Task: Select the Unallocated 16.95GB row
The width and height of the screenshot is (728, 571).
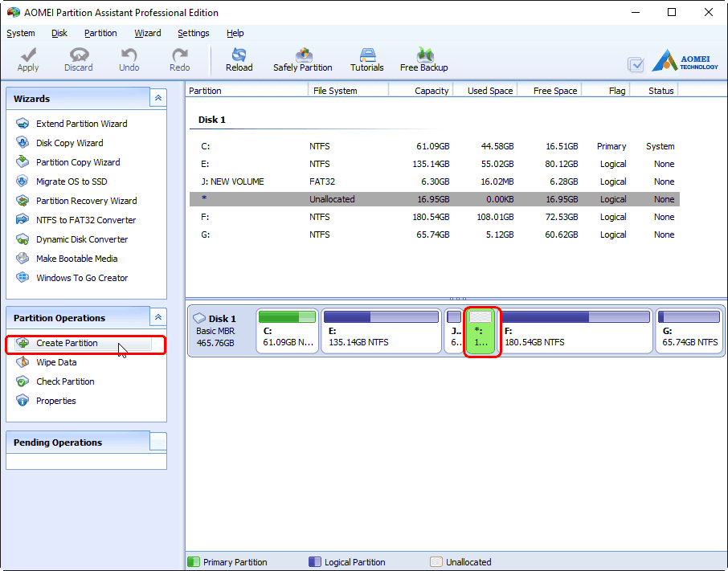Action: pyautogui.click(x=435, y=199)
